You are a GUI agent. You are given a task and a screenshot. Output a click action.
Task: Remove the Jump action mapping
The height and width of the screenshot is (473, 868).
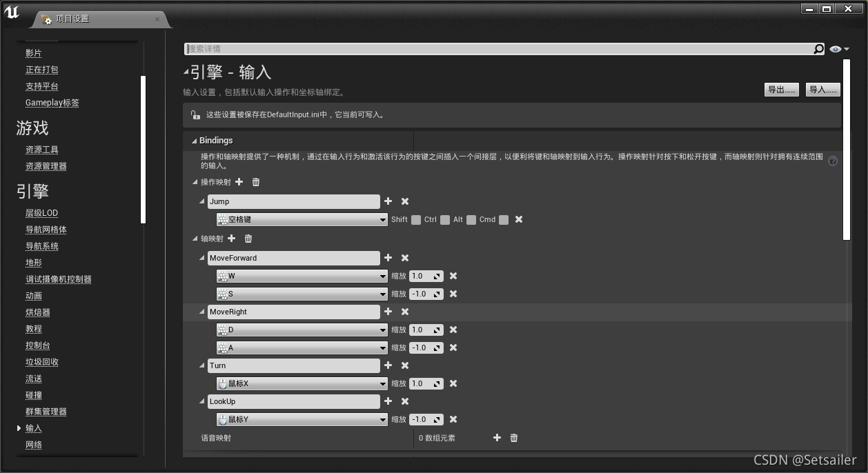tap(405, 201)
